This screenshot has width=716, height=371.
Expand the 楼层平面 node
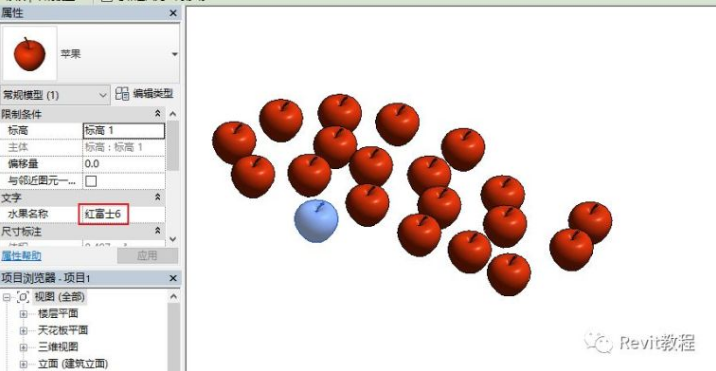(x=23, y=314)
